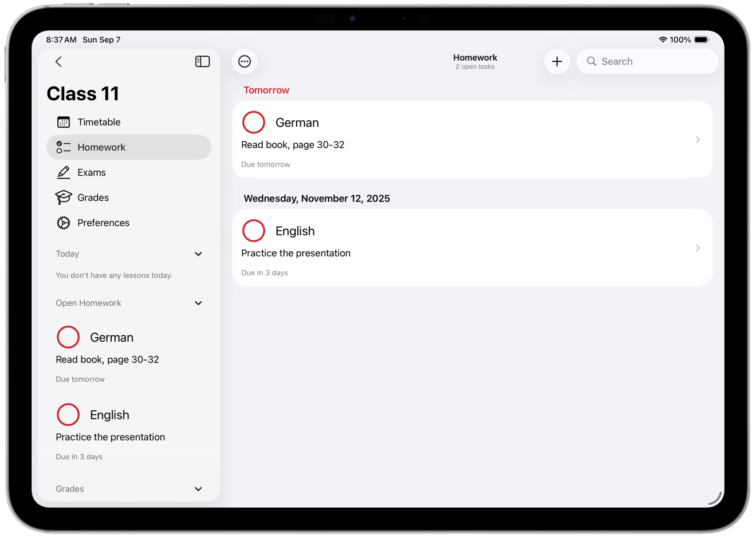Screen dimensions: 756x538
Task: Toggle the sidebar visibility icon
Action: point(202,61)
